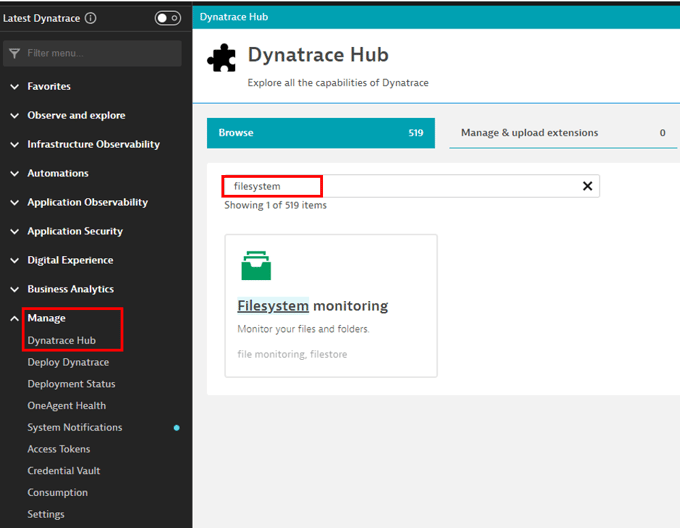Open OneAgent Health menu item
Image resolution: width=680 pixels, height=528 pixels.
66,405
